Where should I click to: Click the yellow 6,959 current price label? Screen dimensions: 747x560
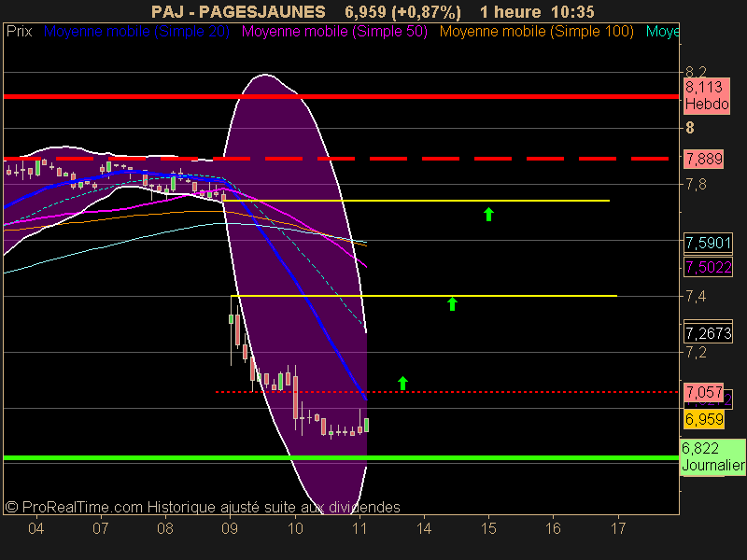coord(704,419)
